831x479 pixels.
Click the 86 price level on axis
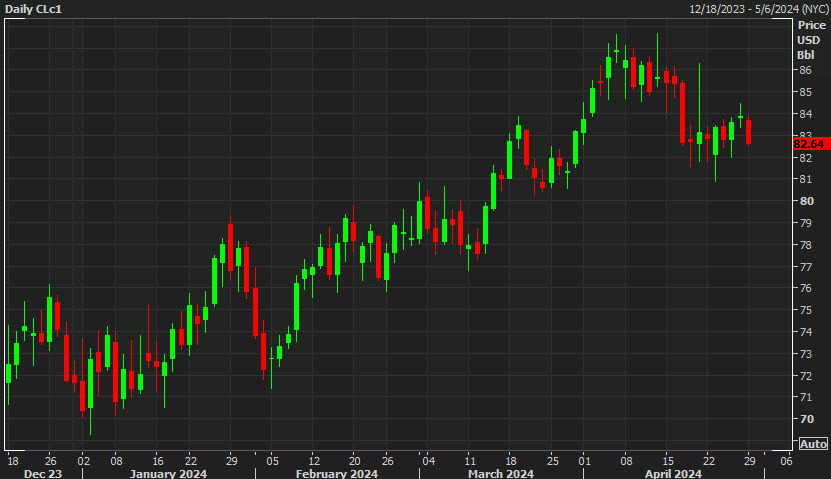coord(804,71)
